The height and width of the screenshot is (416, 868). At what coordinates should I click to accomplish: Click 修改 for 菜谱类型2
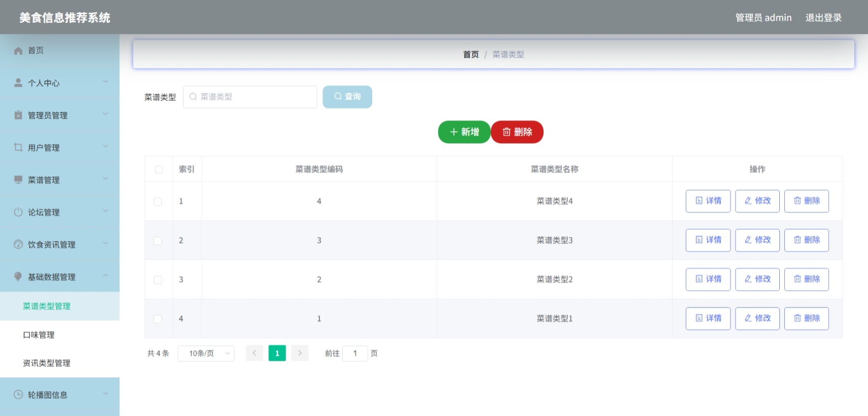click(x=757, y=279)
